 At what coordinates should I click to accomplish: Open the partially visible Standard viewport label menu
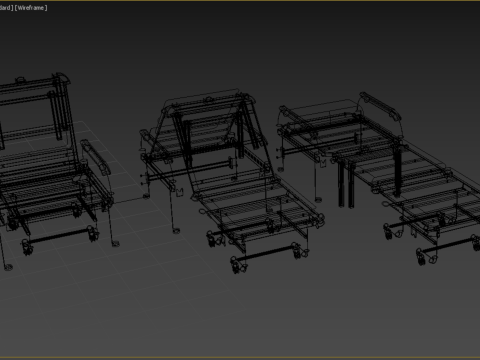pyautogui.click(x=6, y=8)
